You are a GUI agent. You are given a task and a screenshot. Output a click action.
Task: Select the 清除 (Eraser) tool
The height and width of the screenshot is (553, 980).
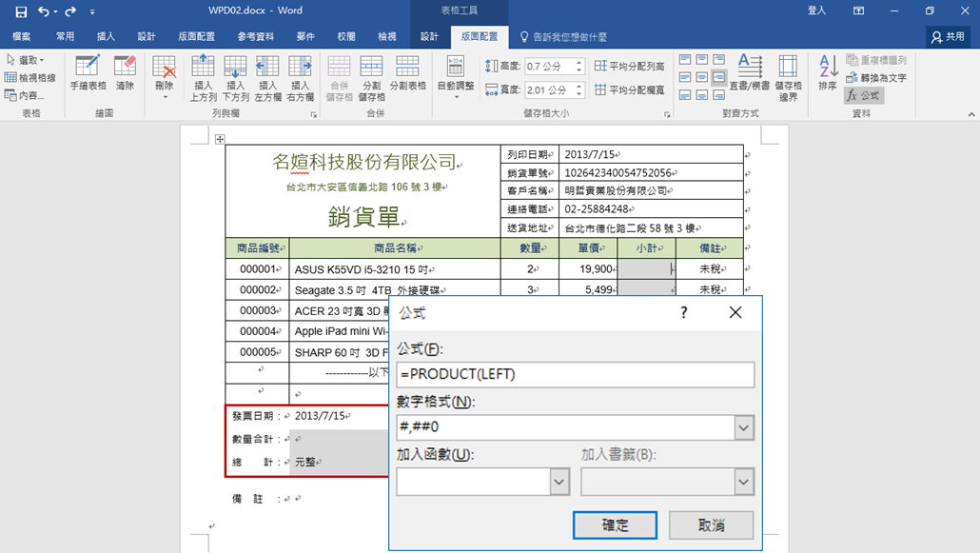pyautogui.click(x=125, y=72)
